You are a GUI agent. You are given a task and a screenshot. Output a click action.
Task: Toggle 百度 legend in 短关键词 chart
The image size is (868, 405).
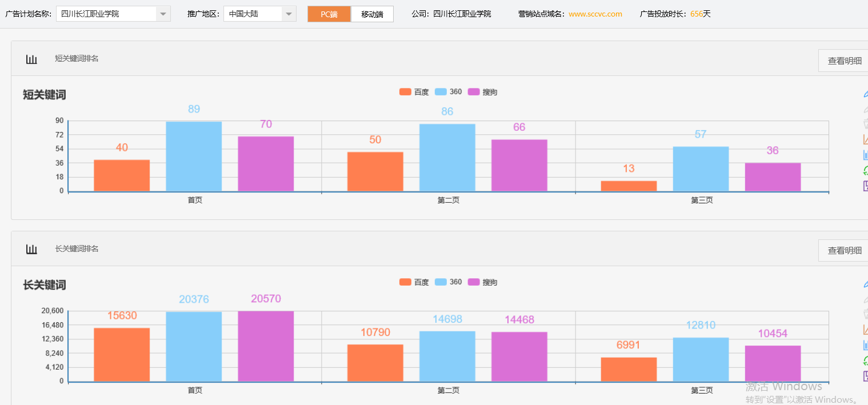[413, 92]
